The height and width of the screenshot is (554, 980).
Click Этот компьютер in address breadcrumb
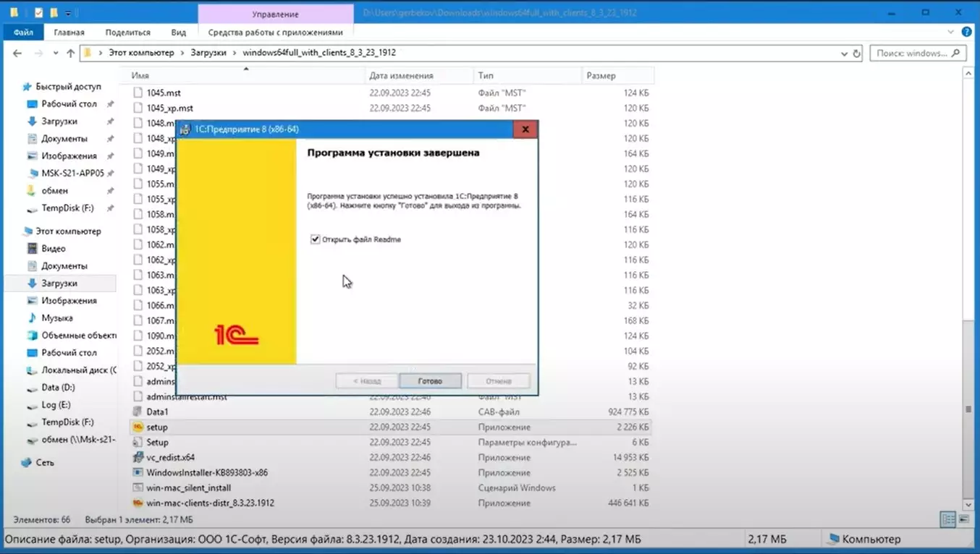(x=141, y=53)
